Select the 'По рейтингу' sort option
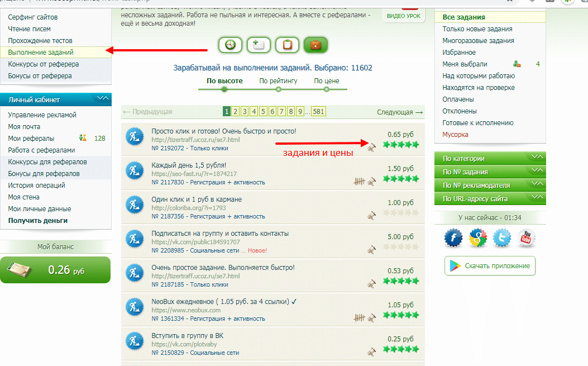The width and height of the screenshot is (588, 366). [x=278, y=81]
